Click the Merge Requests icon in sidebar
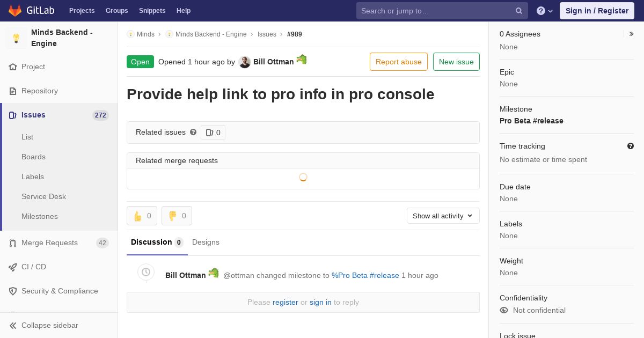The image size is (644, 338). (x=13, y=243)
